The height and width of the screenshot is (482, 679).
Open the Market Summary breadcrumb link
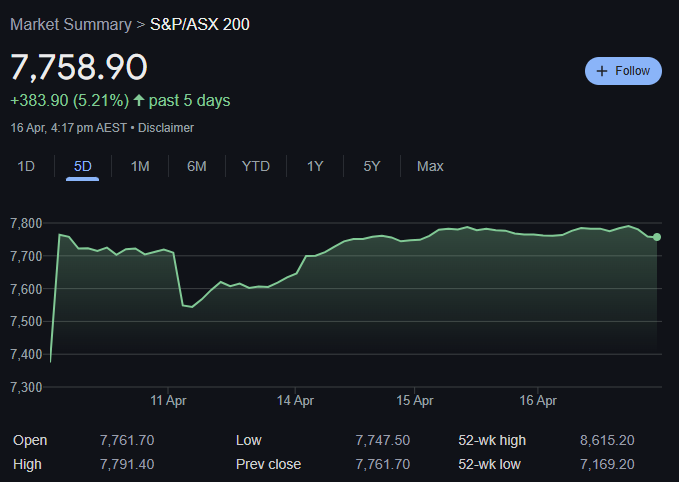(x=71, y=24)
